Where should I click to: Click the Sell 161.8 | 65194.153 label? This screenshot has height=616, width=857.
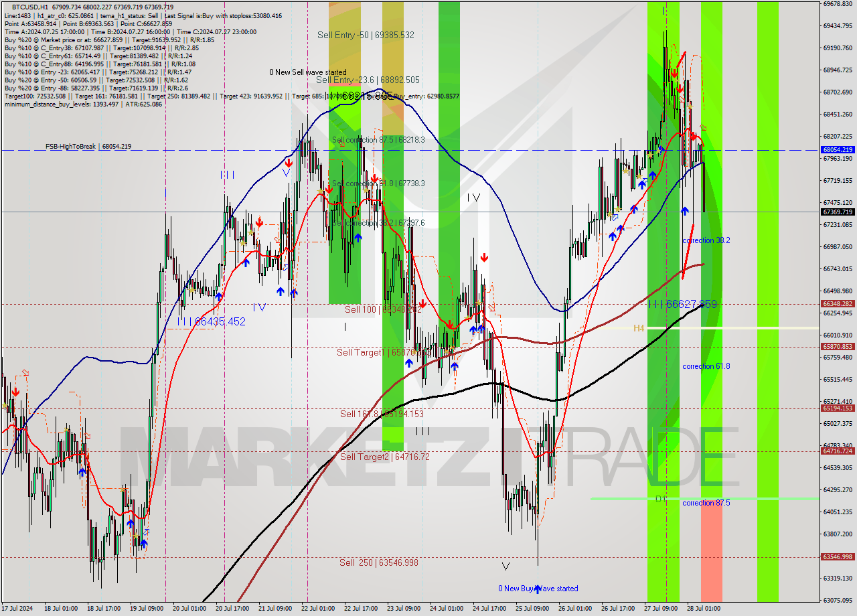382,414
